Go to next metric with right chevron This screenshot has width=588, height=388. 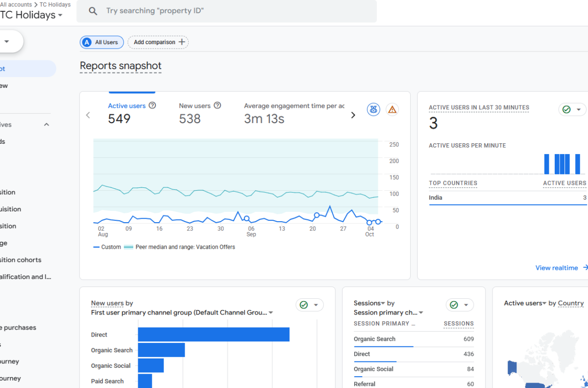click(353, 115)
